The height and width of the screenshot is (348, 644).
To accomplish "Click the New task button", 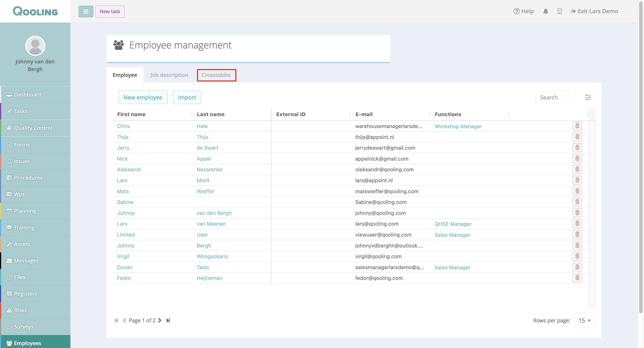I will point(110,11).
